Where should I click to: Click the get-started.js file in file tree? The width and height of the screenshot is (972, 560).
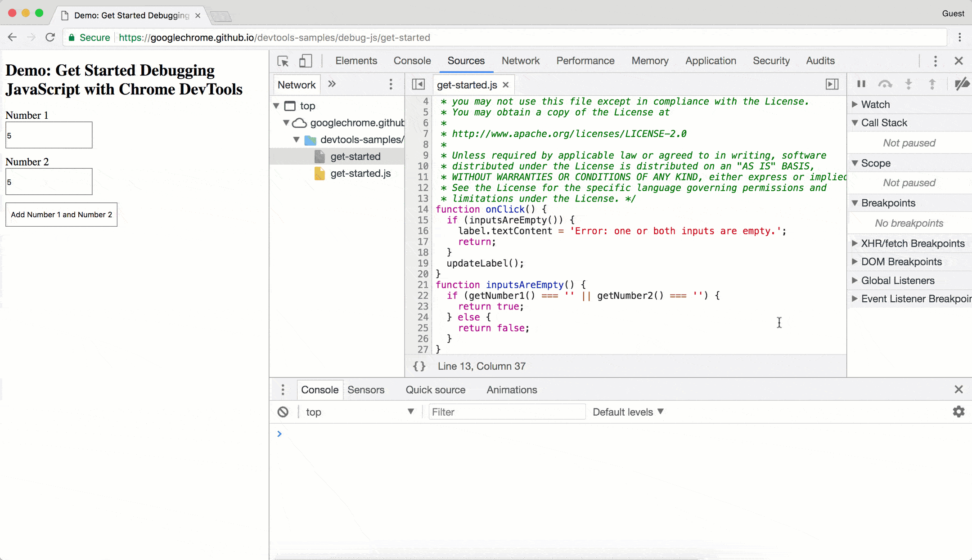tap(360, 173)
